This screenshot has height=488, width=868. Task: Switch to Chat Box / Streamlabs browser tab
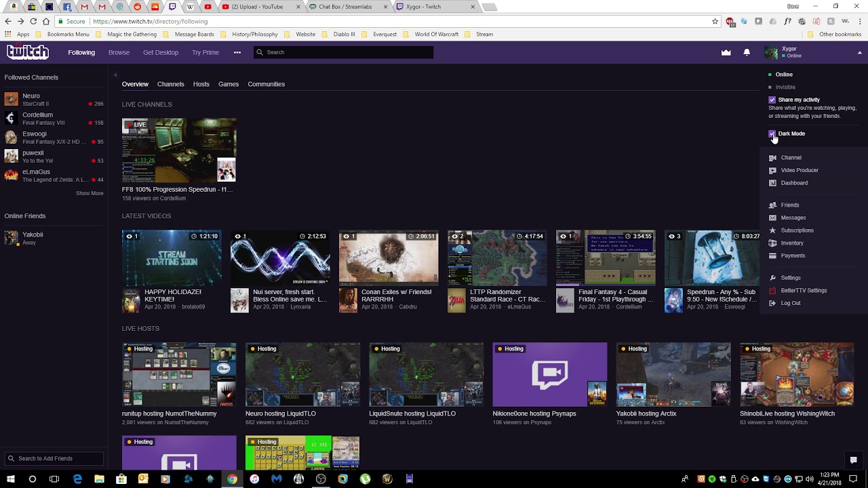point(347,7)
